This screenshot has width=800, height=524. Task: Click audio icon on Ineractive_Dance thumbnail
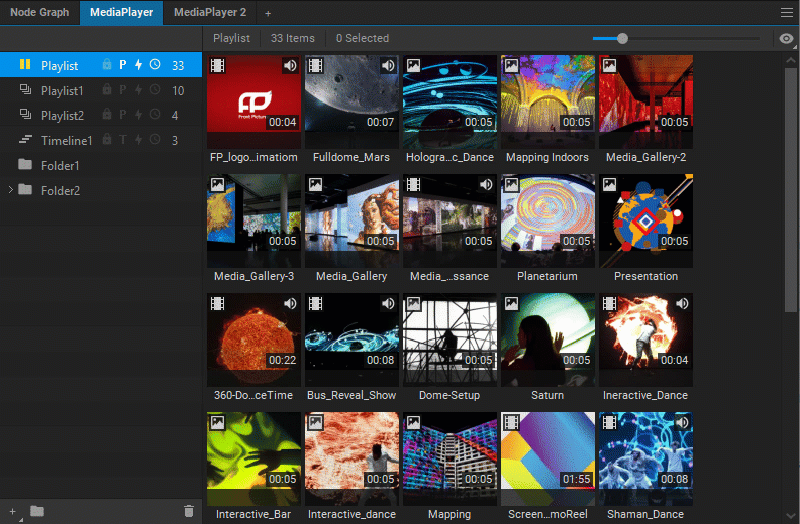coord(682,303)
